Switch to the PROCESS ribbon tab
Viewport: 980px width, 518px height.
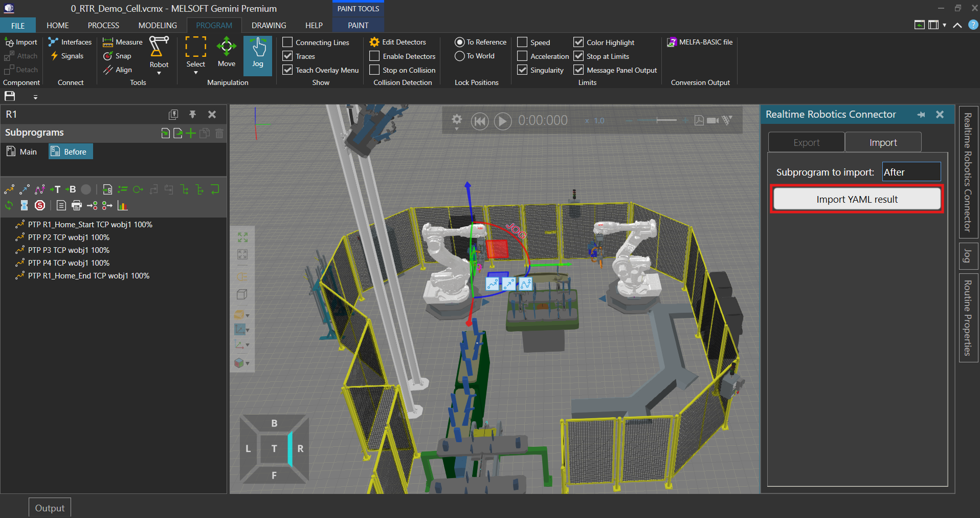click(103, 25)
